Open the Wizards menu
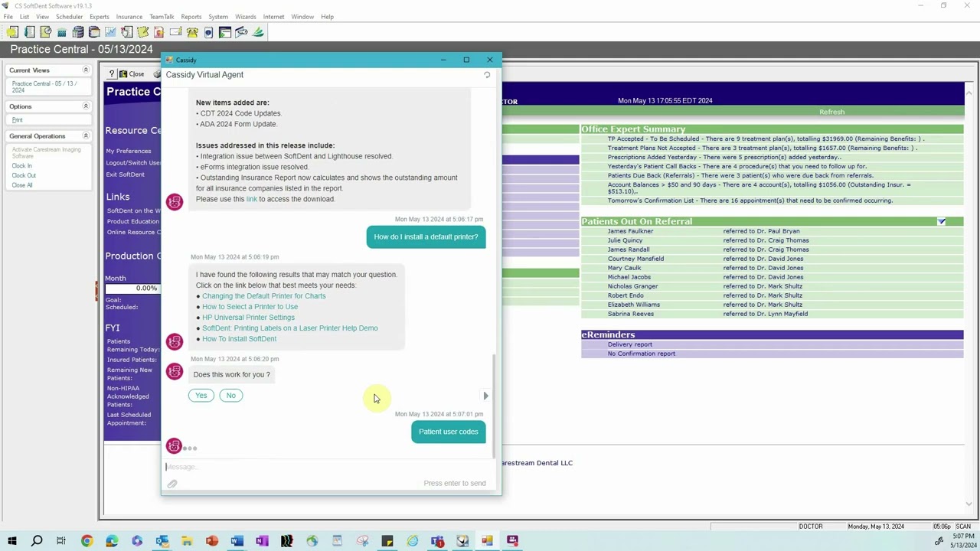Screen dimensions: 980x551 [x=246, y=17]
